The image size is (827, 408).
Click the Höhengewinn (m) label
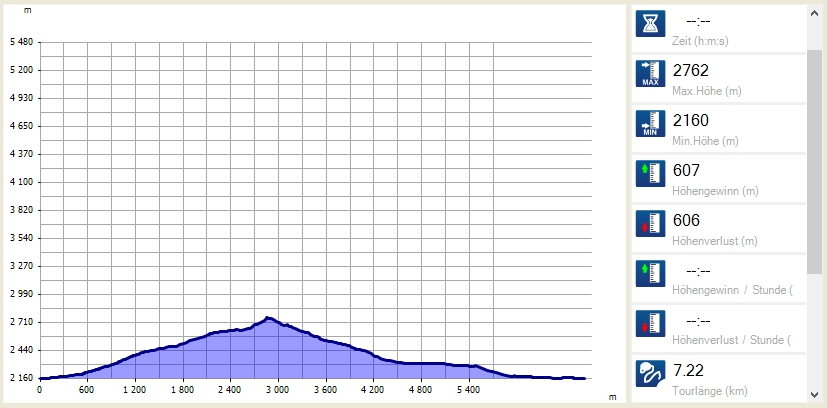[x=715, y=191]
